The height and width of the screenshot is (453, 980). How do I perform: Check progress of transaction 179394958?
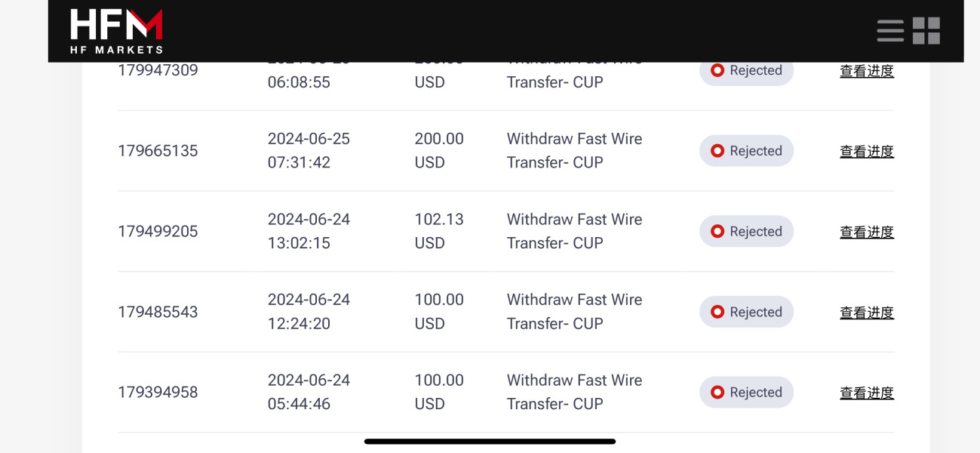point(867,393)
